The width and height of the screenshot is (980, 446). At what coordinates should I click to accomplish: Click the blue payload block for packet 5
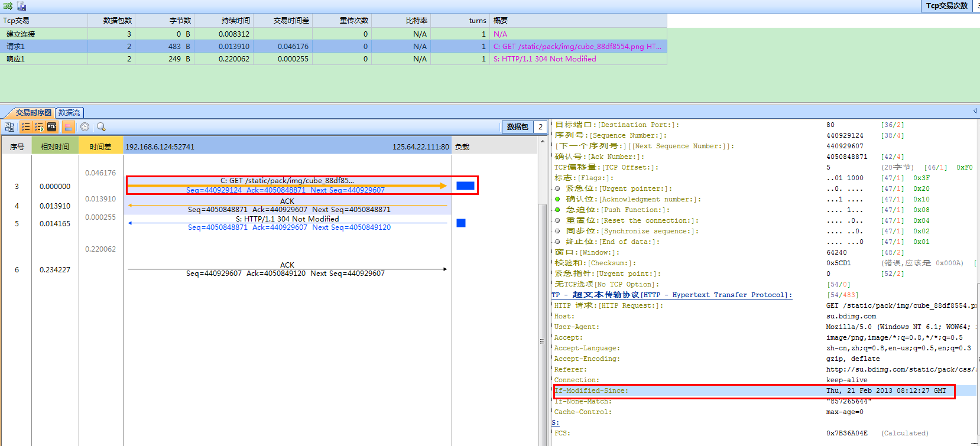pos(461,223)
